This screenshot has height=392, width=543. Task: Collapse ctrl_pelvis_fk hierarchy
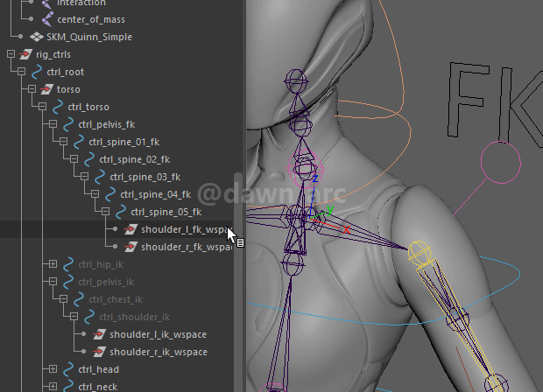[x=53, y=124]
